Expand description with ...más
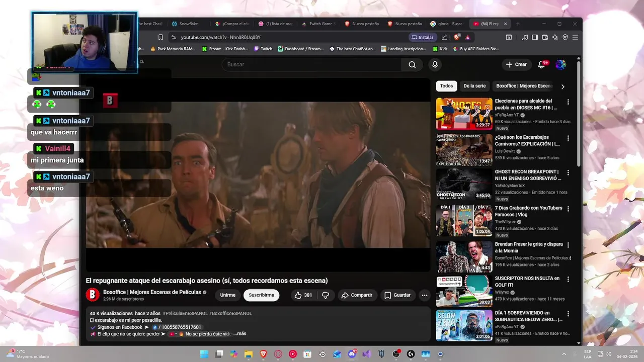644x362 pixels. pos(239,334)
